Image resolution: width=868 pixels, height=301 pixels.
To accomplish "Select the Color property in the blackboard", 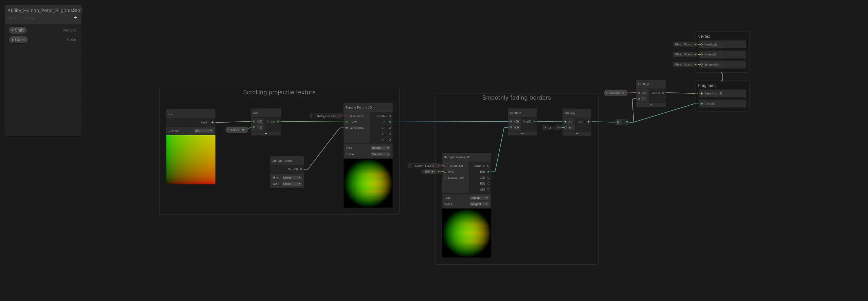I will [18, 40].
